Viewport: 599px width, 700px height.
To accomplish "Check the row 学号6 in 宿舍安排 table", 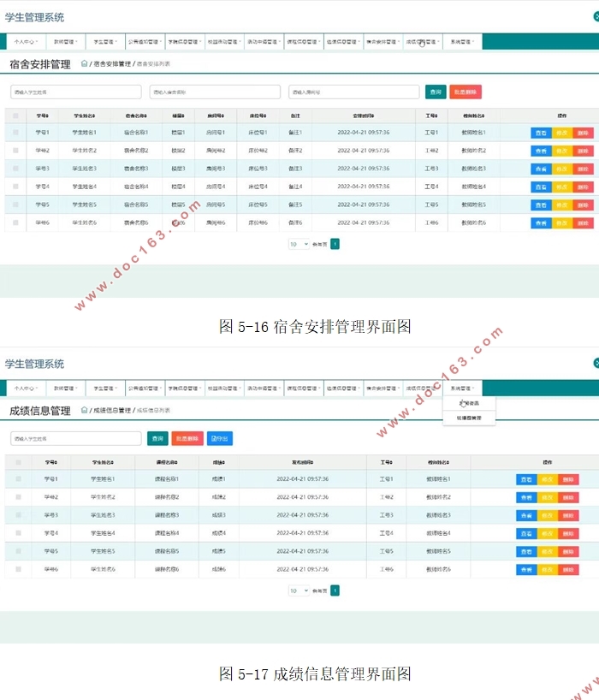I will pos(15,222).
